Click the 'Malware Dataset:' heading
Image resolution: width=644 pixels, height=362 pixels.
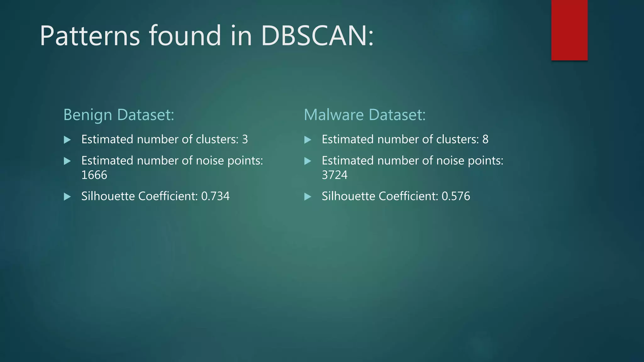tap(364, 115)
